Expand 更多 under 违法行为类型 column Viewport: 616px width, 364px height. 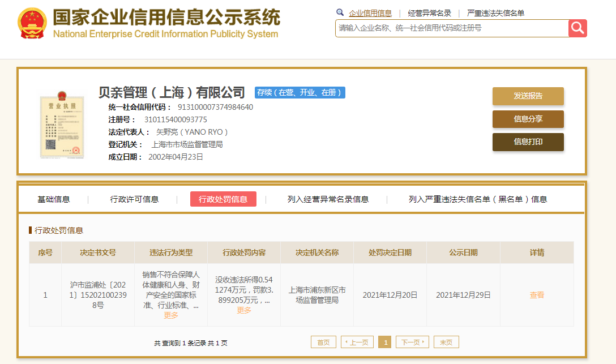pyautogui.click(x=171, y=315)
